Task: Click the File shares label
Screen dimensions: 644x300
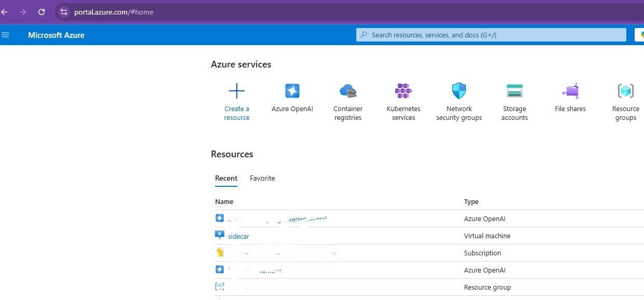Action: point(570,108)
